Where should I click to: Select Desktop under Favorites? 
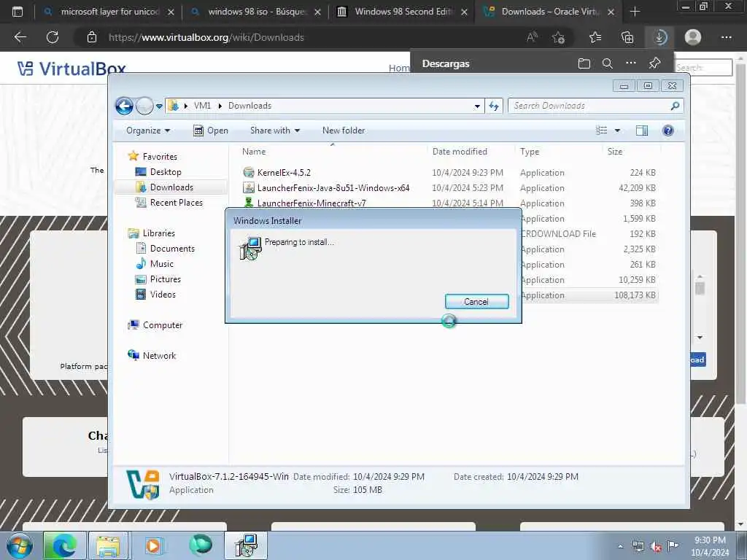pyautogui.click(x=166, y=172)
